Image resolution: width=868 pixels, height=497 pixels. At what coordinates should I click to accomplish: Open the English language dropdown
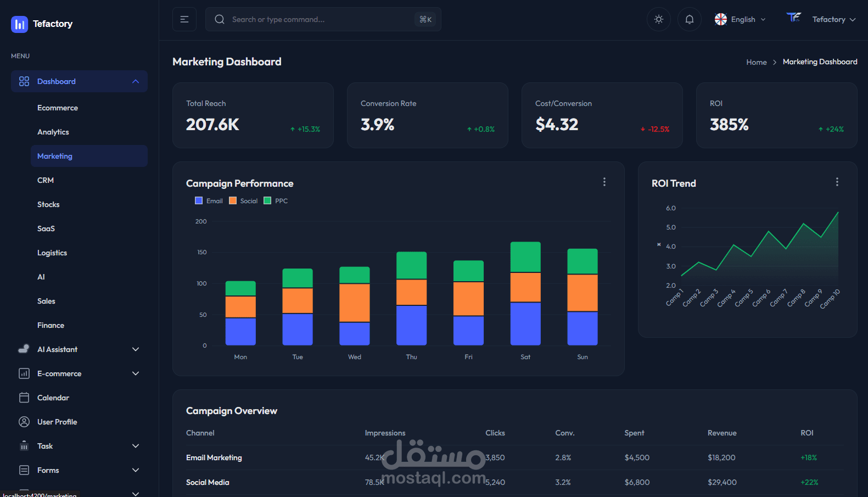[x=740, y=19]
